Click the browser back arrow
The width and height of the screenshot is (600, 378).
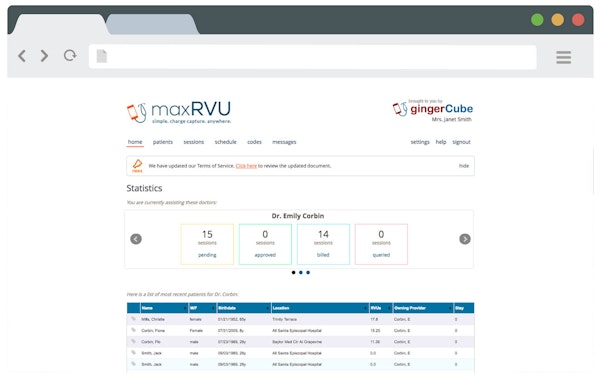(22, 56)
